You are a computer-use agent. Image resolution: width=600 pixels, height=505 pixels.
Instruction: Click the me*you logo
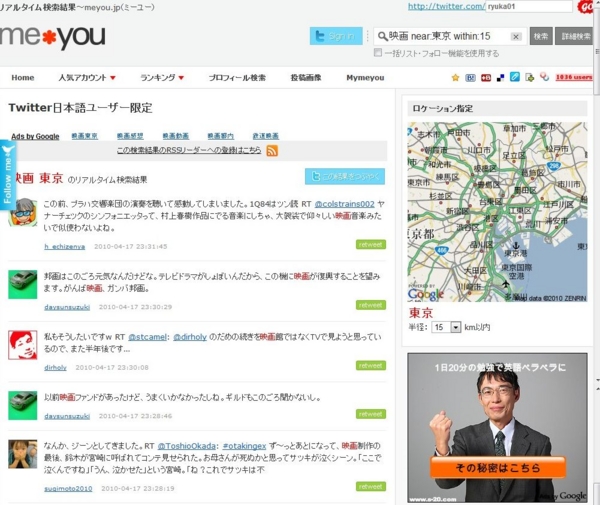pyautogui.click(x=53, y=36)
